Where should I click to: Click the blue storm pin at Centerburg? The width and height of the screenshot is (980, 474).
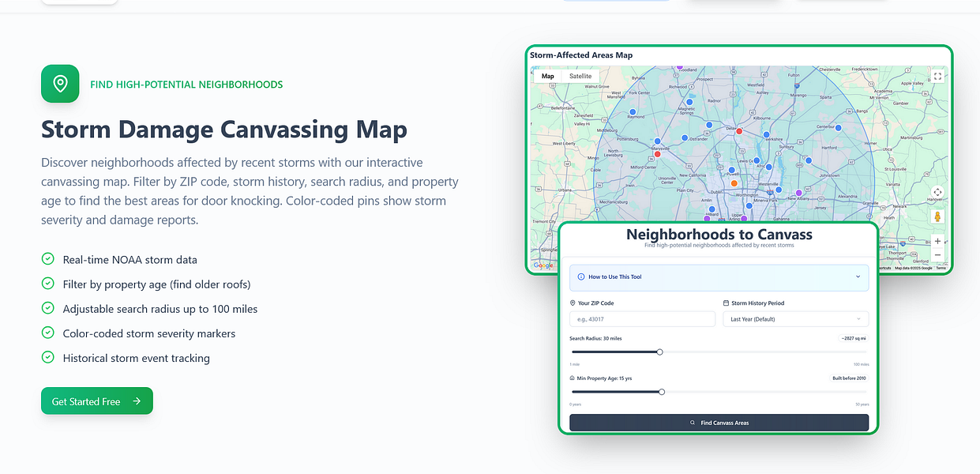(839, 127)
